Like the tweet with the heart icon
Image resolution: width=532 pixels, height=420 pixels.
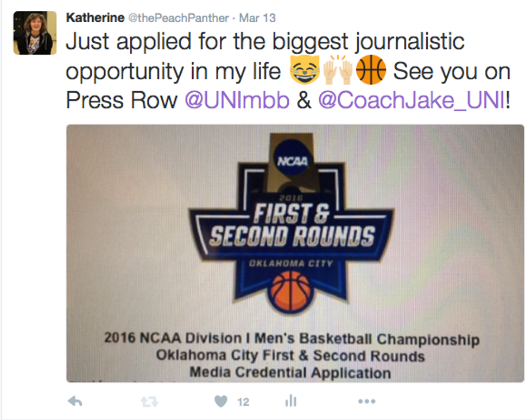coord(220,402)
